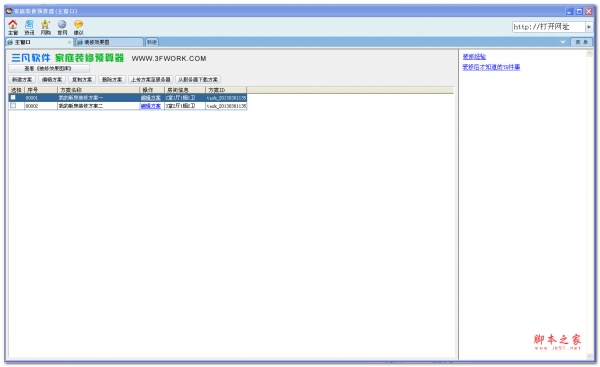
Task: Click the 序号 column header
Action: 41,90
